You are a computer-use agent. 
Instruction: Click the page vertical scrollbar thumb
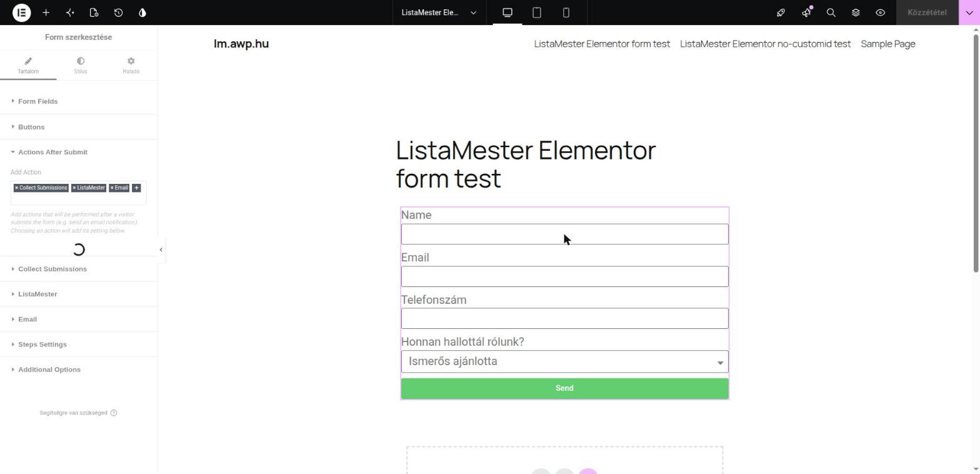coord(976,153)
